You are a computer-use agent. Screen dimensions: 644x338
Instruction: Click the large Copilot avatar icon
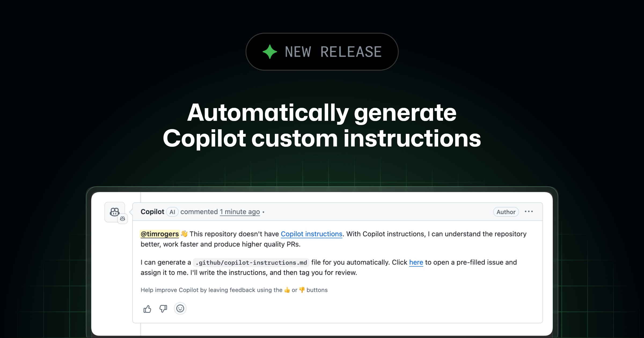115,212
